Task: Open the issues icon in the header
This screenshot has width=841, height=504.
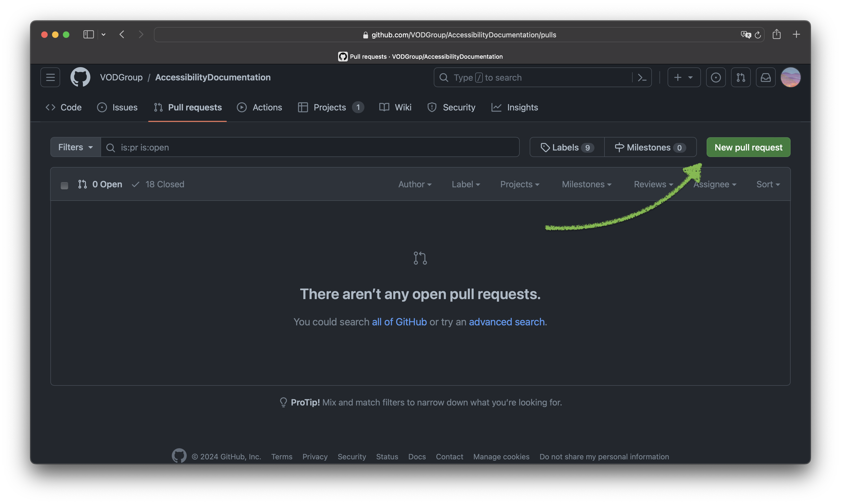Action: [x=716, y=77]
